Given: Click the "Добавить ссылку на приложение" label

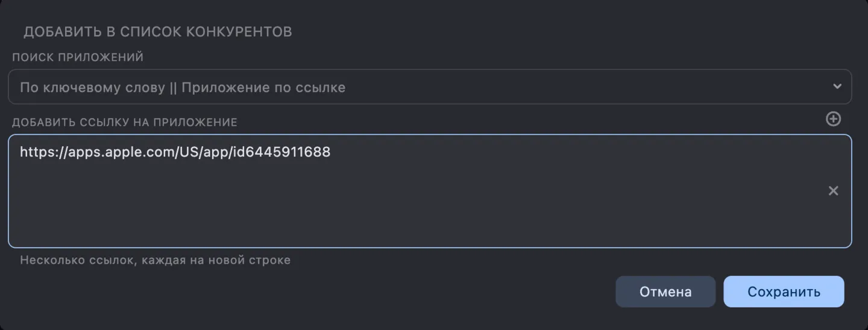Looking at the screenshot, I should 125,122.
